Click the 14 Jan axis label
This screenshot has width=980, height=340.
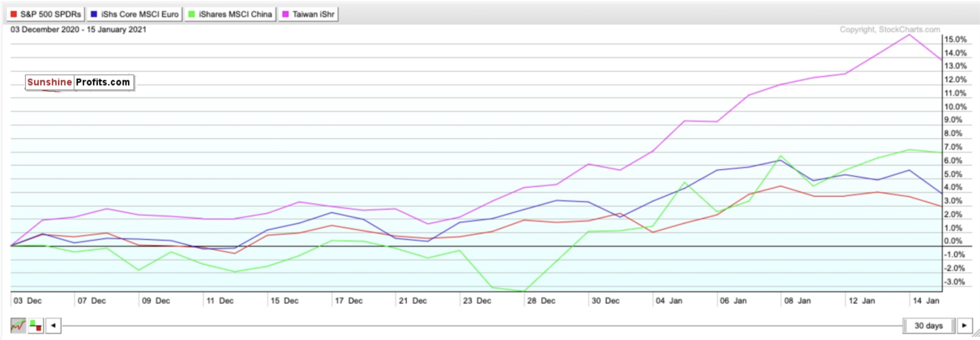[926, 301]
